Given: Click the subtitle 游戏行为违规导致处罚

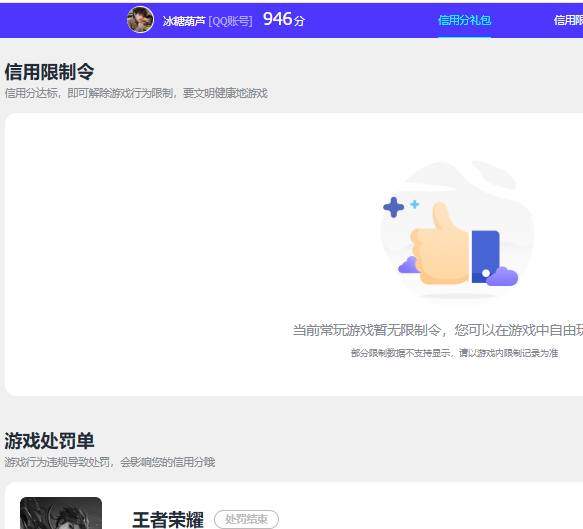Looking at the screenshot, I should [57, 462].
